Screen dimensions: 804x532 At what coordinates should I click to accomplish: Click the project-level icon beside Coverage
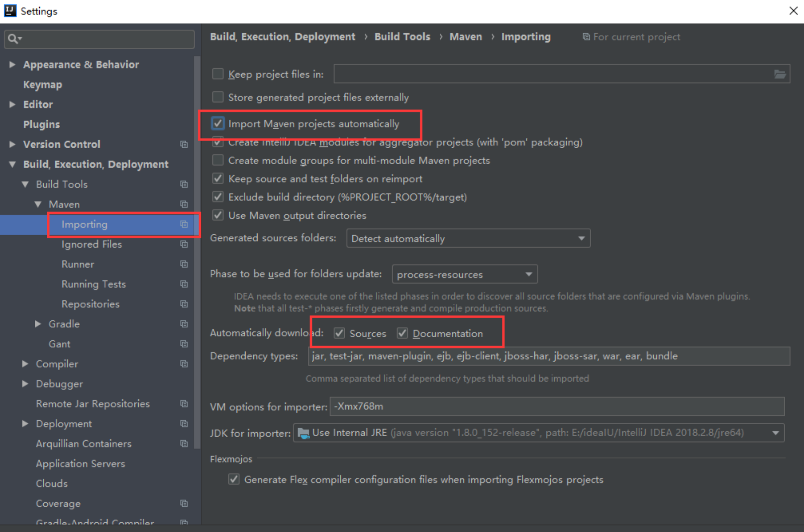(184, 504)
